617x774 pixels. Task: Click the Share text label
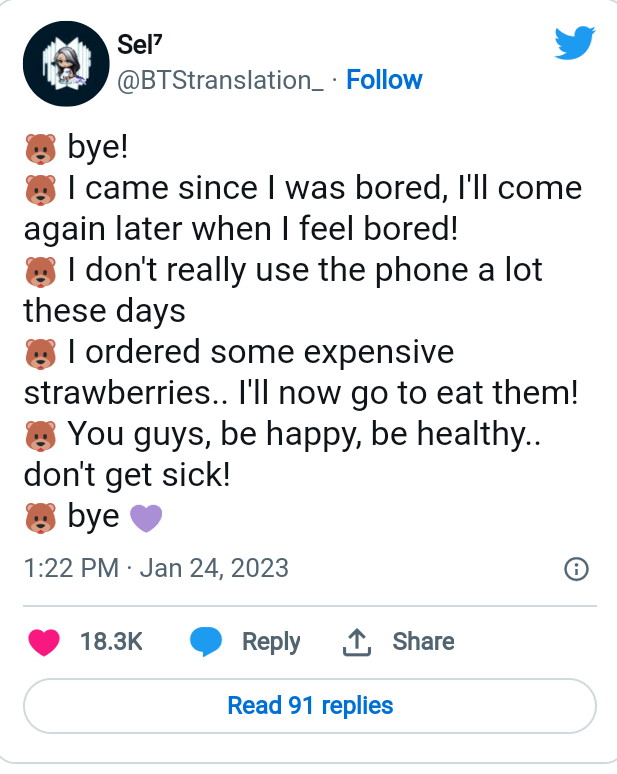tap(423, 642)
